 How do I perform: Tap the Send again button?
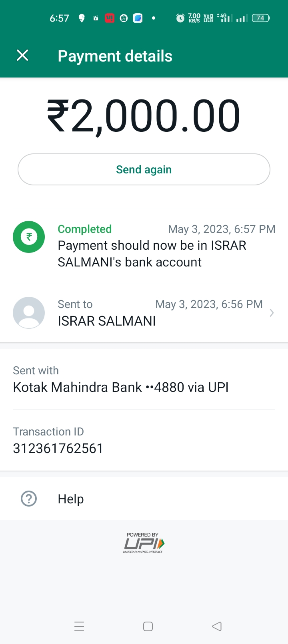tap(144, 169)
